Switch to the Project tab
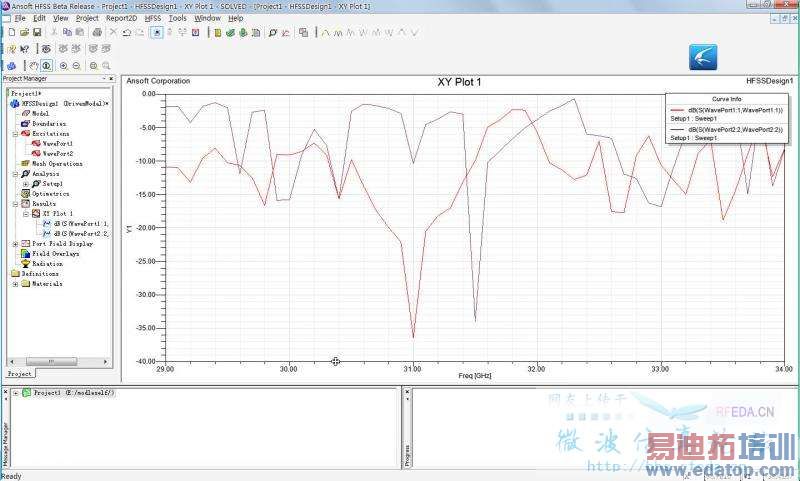Viewport: 800px width, 481px height. (x=20, y=374)
